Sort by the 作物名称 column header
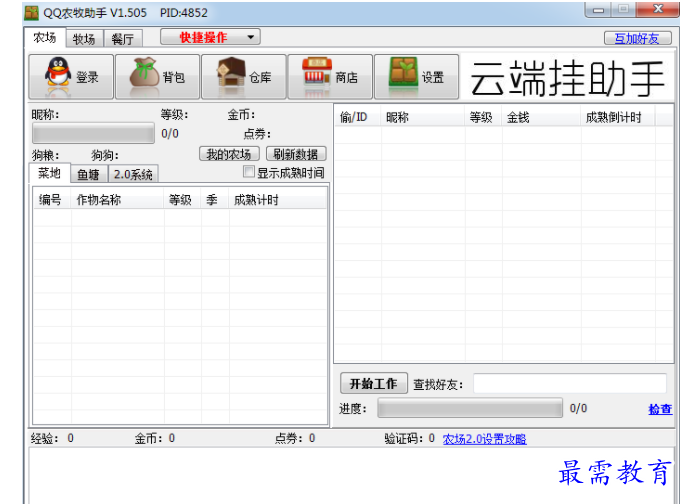Screen dimensions: 680x504 click(x=118, y=200)
